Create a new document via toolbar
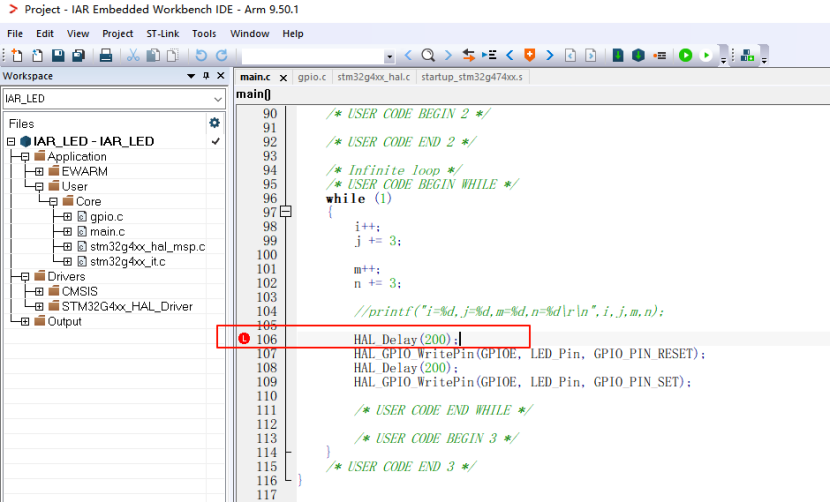The height and width of the screenshot is (503, 830). 16,55
